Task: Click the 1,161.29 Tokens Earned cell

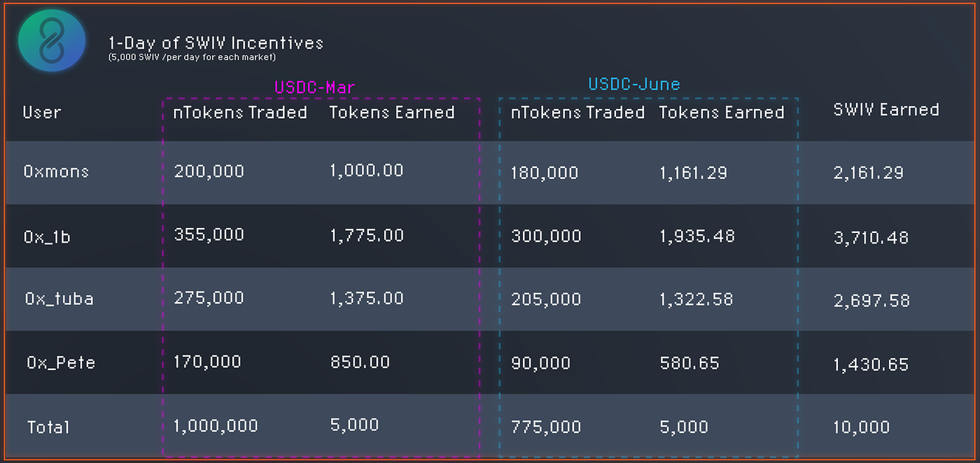Action: pos(693,172)
